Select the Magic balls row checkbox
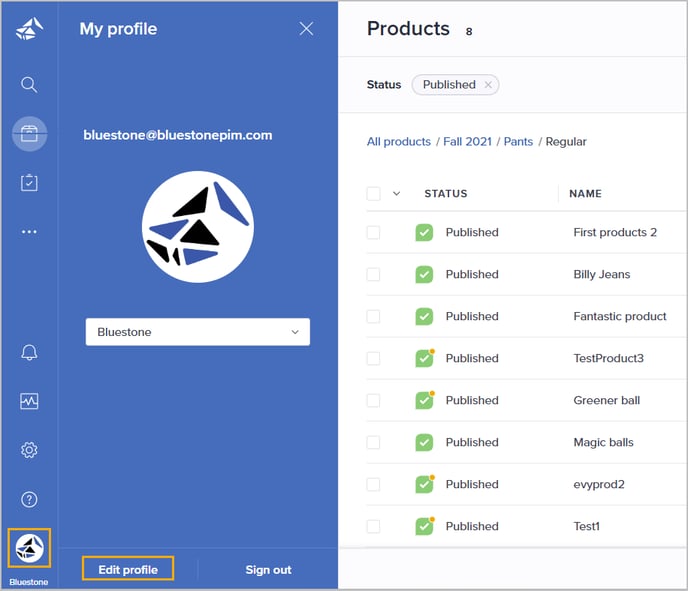688x591 pixels. [373, 442]
